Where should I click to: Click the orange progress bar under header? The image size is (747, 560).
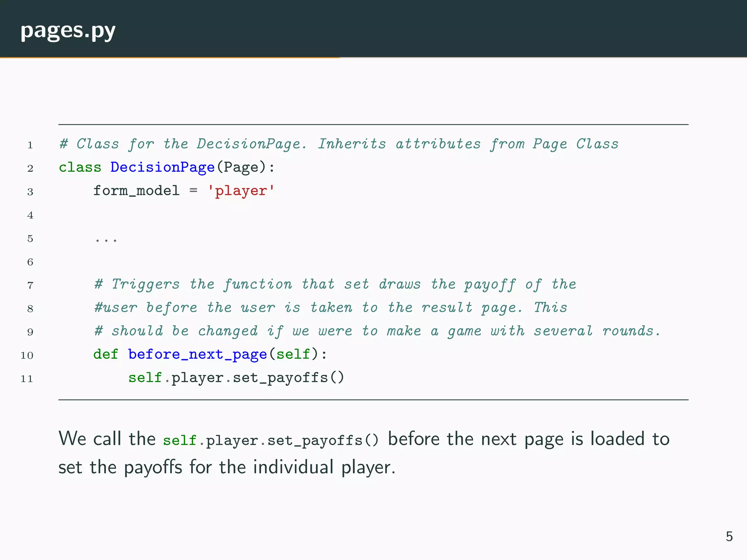tap(170, 57)
